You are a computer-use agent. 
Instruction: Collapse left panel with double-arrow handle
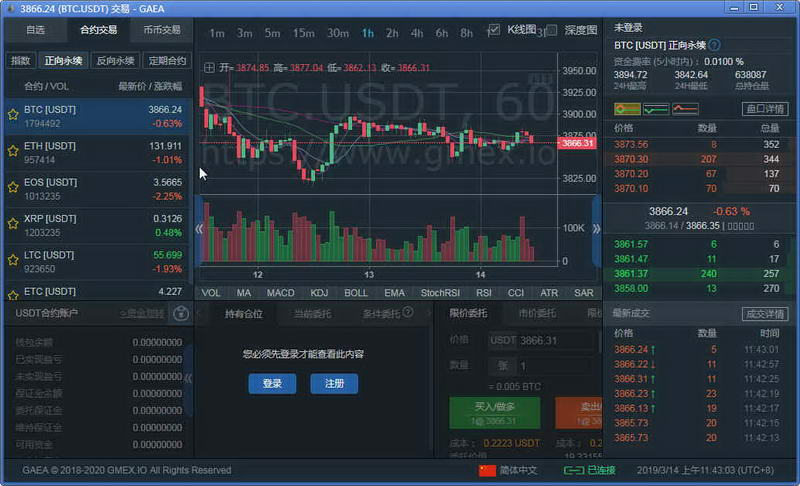pyautogui.click(x=199, y=228)
